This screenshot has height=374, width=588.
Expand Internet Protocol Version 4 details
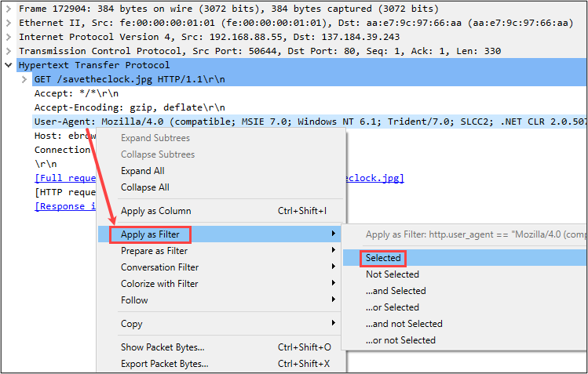(9, 37)
